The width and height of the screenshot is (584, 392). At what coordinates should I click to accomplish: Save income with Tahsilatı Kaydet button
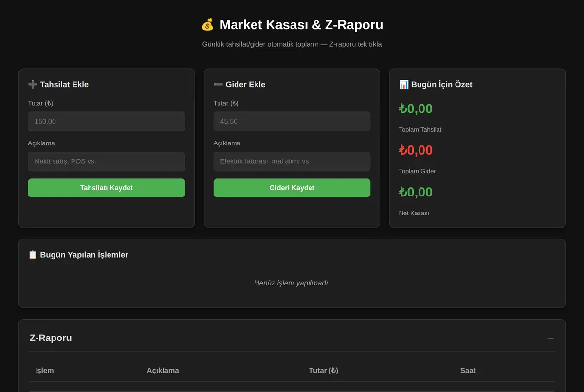(x=106, y=188)
